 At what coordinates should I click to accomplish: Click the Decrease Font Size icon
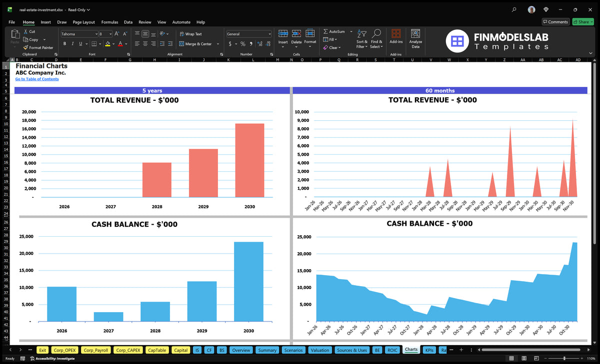(x=125, y=34)
